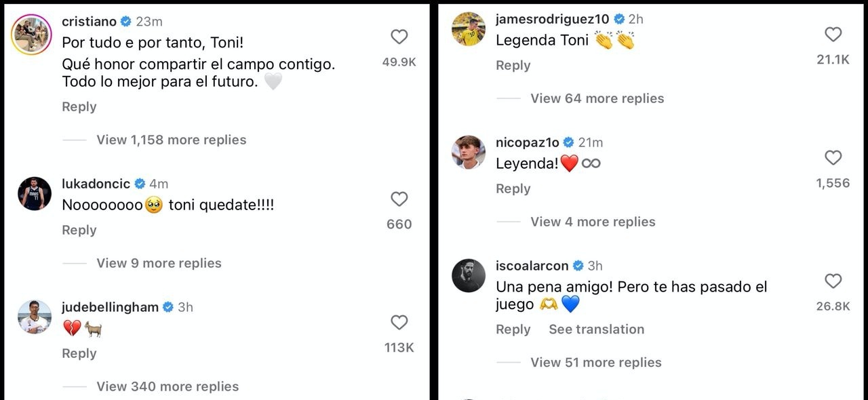Image resolution: width=868 pixels, height=400 pixels.
Task: Reply to cristiano's comment
Action: pyautogui.click(x=79, y=106)
